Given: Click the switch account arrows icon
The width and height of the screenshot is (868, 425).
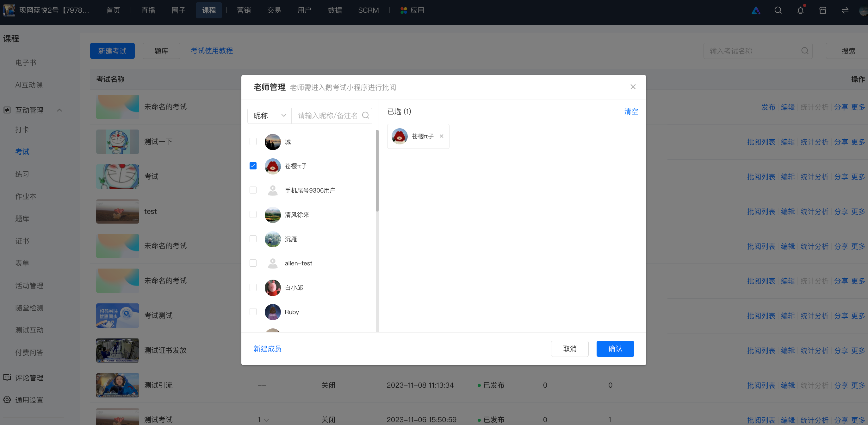Looking at the screenshot, I should [x=845, y=10].
